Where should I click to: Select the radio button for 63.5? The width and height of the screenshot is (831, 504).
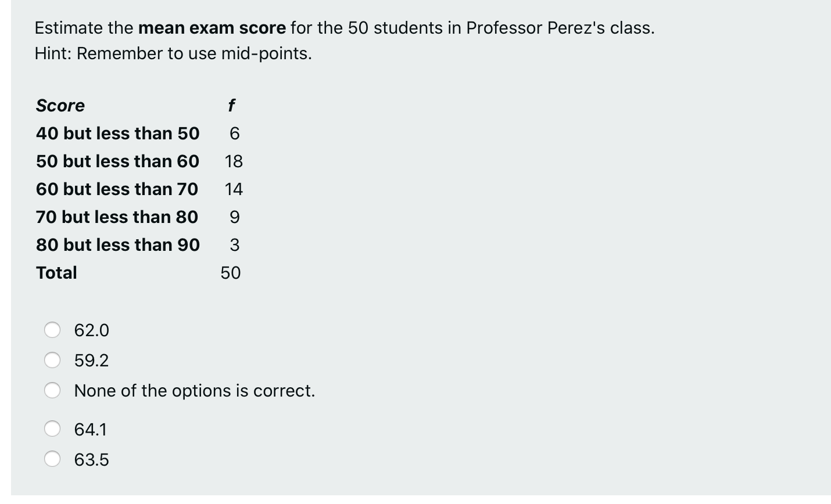tap(52, 459)
